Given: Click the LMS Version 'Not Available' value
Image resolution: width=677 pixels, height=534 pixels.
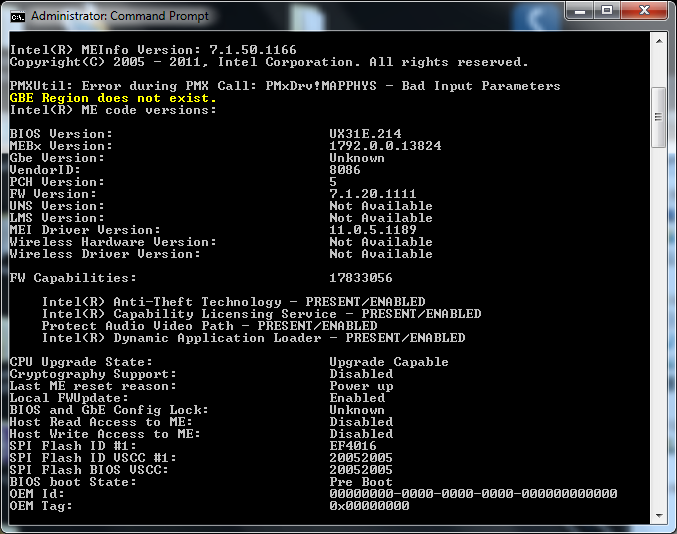Looking at the screenshot, I should point(381,218).
